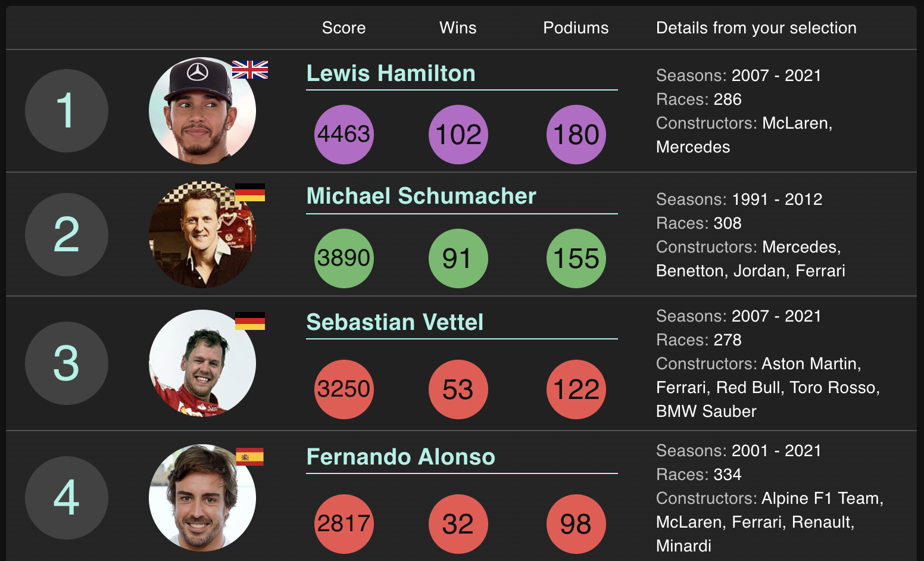Sort by the Wins column header

458,28
